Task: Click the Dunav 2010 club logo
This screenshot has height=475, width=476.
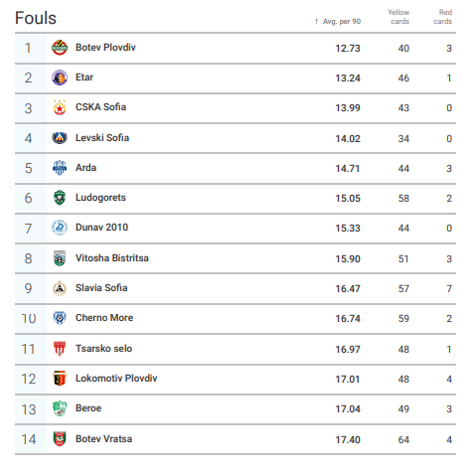Action: pos(60,228)
